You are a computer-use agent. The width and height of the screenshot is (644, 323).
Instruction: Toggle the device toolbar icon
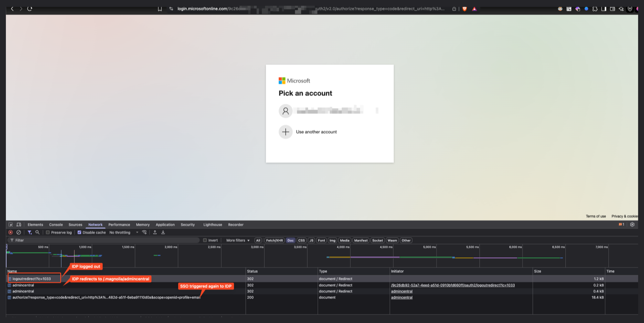pyautogui.click(x=19, y=225)
